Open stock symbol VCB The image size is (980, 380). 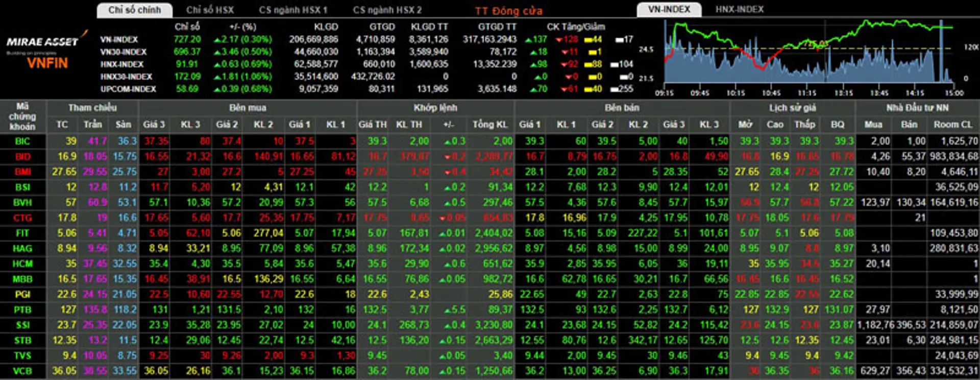[22, 371]
